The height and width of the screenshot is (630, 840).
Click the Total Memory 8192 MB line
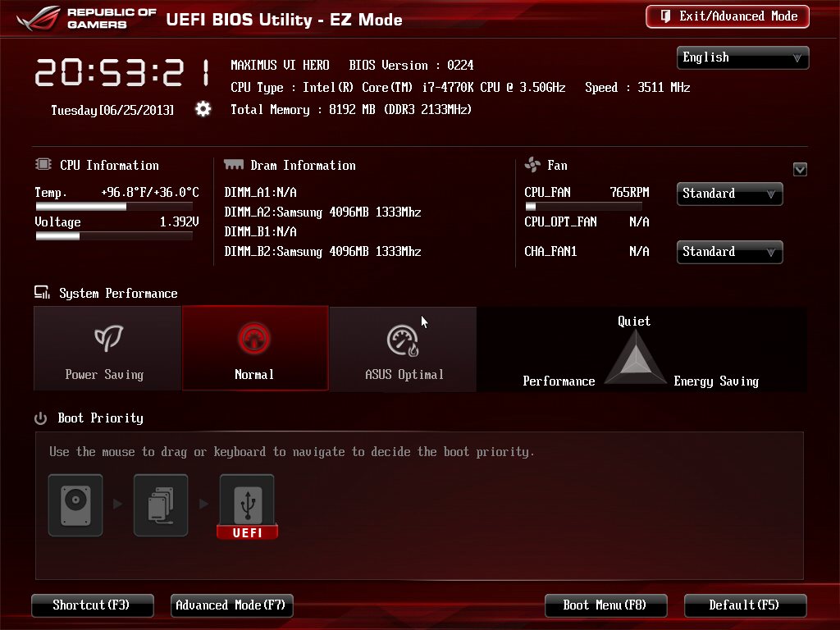(351, 109)
